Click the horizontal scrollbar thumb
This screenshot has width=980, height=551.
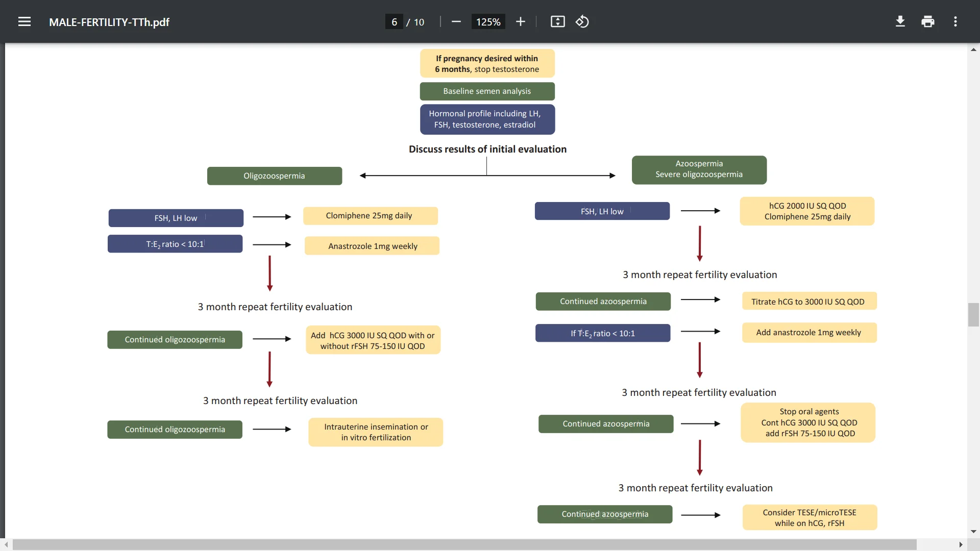pyautogui.click(x=464, y=545)
